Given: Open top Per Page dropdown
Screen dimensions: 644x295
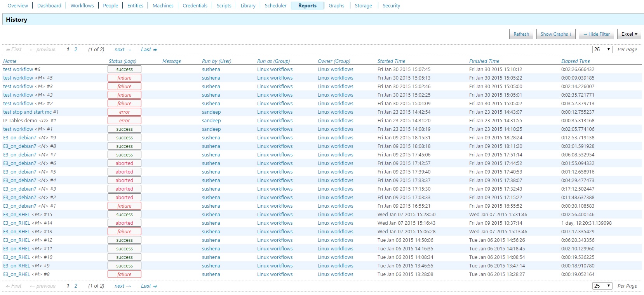Looking at the screenshot, I should 602,49.
